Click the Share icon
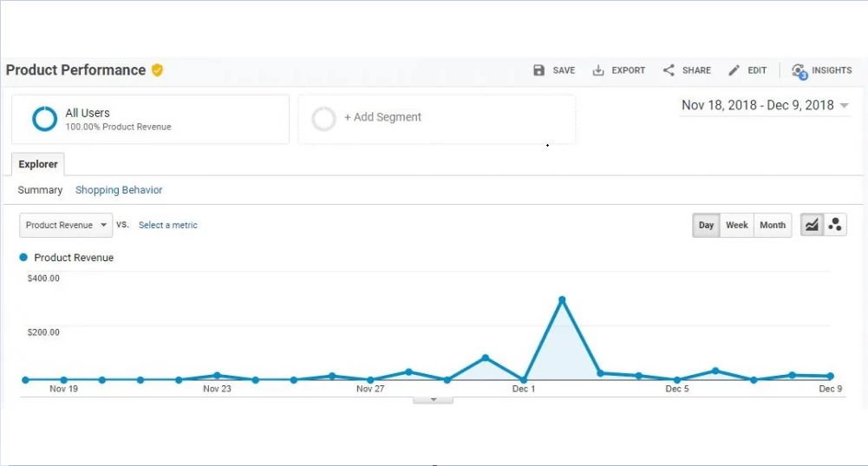The height and width of the screenshot is (466, 868). tap(669, 70)
